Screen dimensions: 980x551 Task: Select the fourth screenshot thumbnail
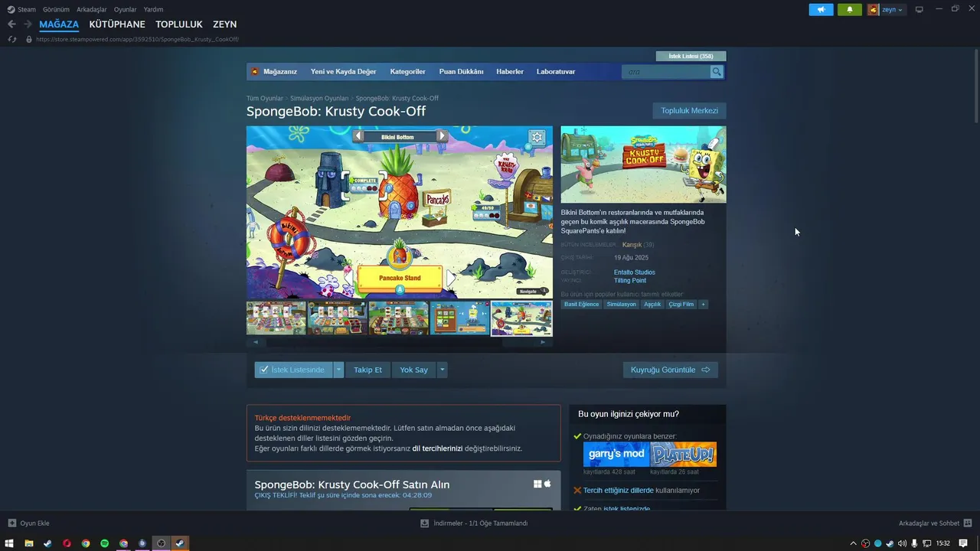tap(459, 318)
